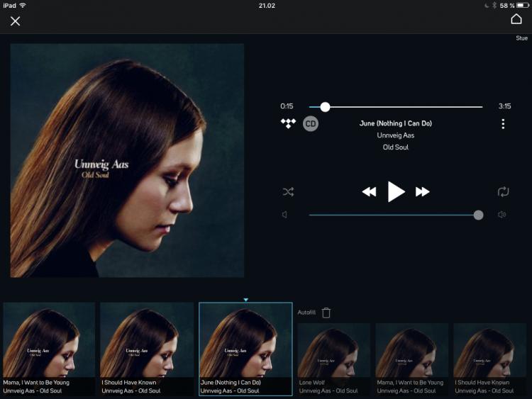The height and width of the screenshot is (399, 532).
Task: Tap the 21.02 clock in status bar
Action: 267,6
